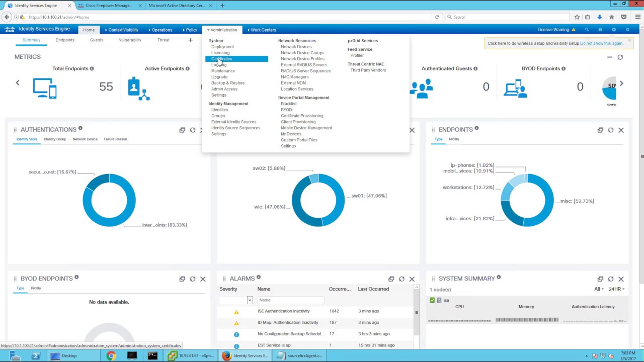The height and width of the screenshot is (362, 644).
Task: Open the Context Visibility menu
Action: (121, 30)
